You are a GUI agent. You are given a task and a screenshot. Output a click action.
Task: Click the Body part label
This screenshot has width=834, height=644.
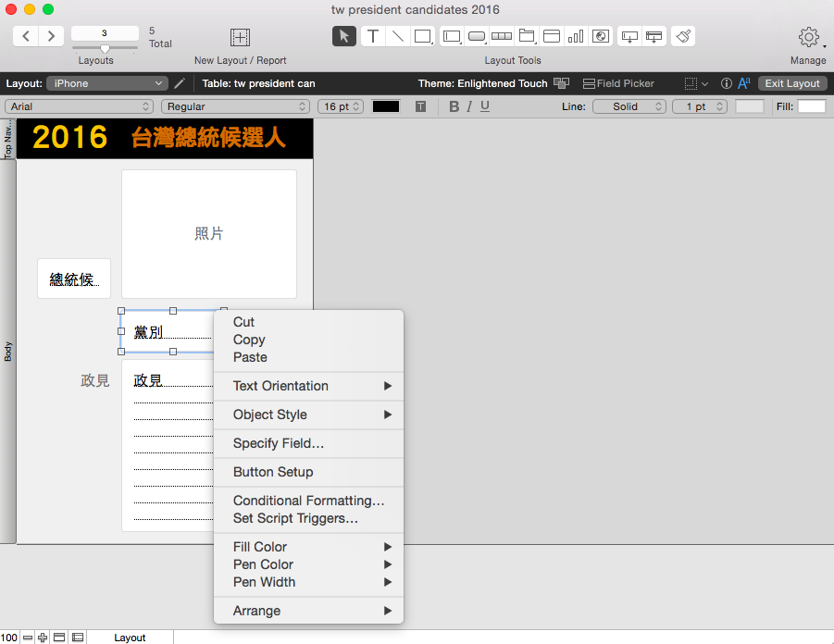pos(7,352)
